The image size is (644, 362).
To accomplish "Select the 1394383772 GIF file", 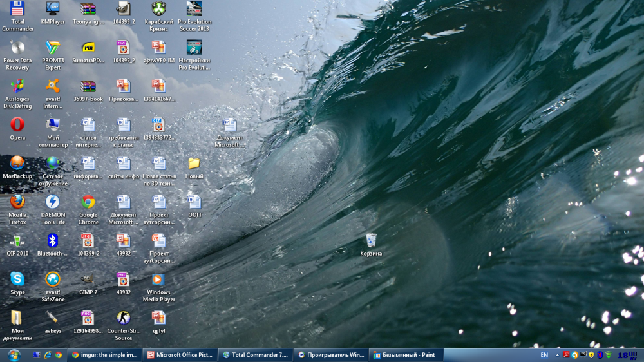I will [158, 129].
